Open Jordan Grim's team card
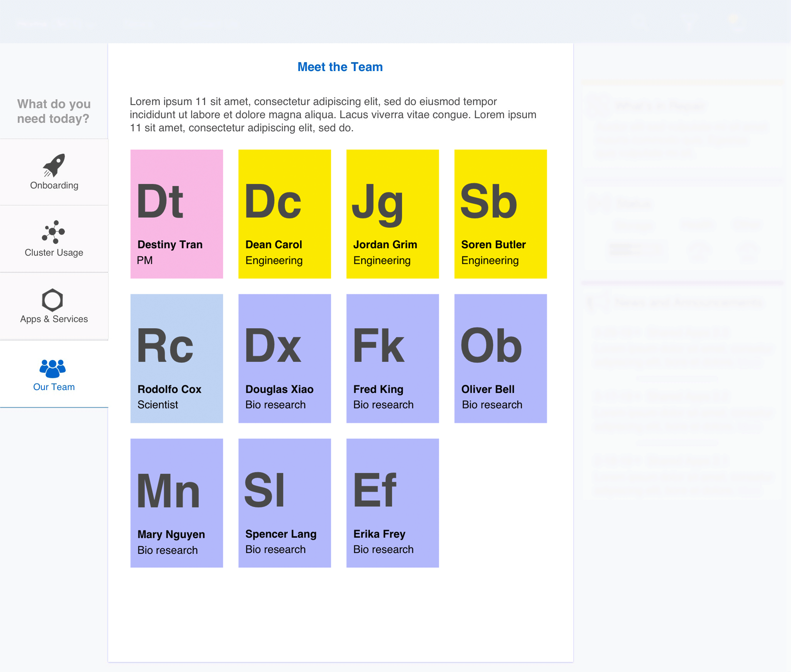Viewport: 791px width, 672px height. [x=392, y=214]
